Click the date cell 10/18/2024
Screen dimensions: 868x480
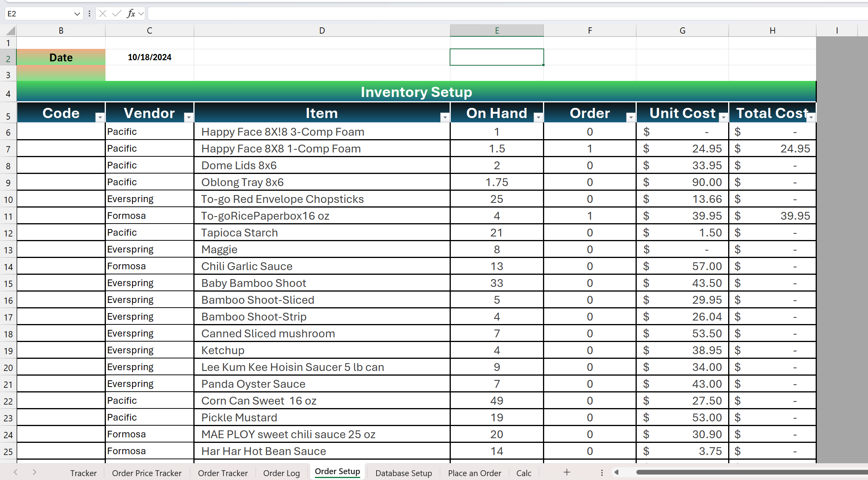pos(150,57)
